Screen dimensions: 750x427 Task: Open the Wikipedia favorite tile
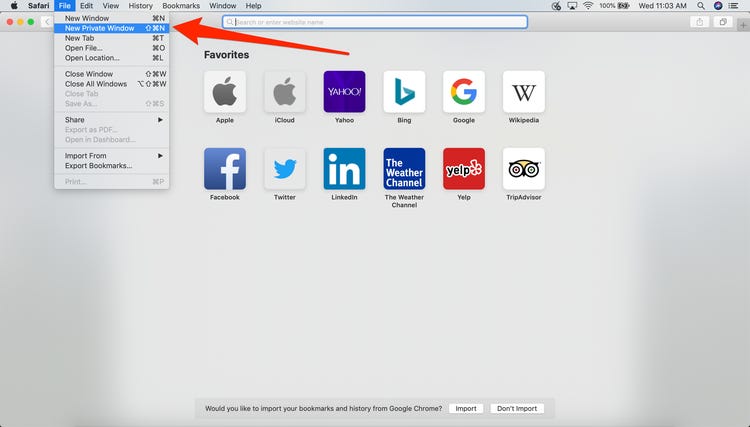click(x=524, y=92)
